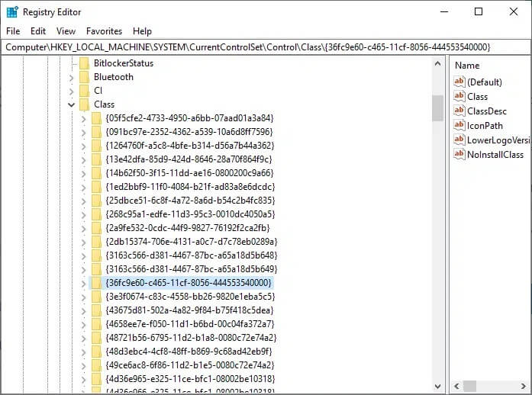Expand the {4d36e965-e325-11ce-bfc1-08002be10318} key
This screenshot has height=395, width=532.
(x=83, y=380)
